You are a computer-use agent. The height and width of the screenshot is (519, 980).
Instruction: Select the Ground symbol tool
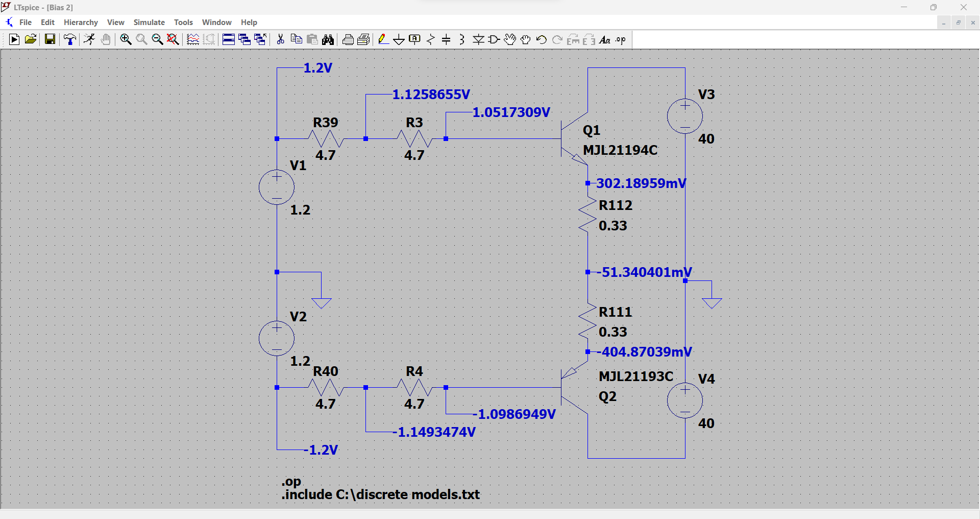tap(399, 39)
